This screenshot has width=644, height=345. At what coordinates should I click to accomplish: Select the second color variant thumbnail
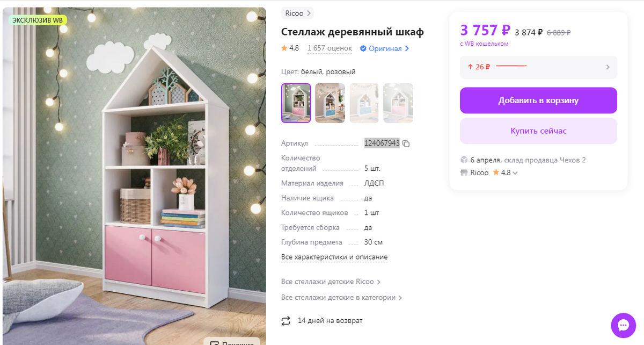click(x=330, y=103)
